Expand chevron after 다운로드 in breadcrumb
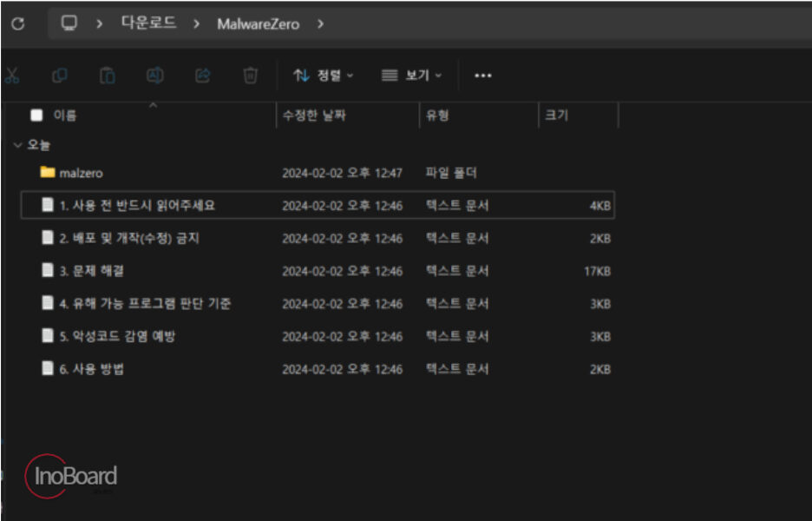812x521 pixels. 196,23
